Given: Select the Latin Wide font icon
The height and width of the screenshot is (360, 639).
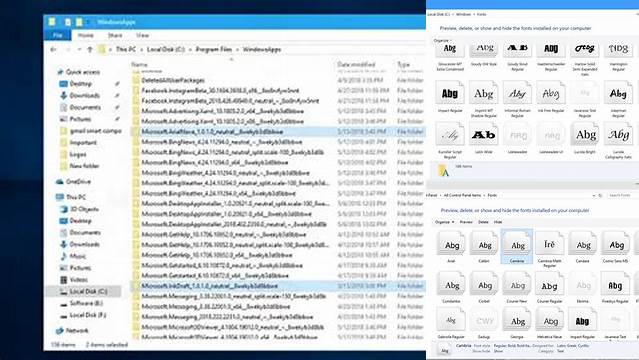Looking at the screenshot, I should point(483,134).
